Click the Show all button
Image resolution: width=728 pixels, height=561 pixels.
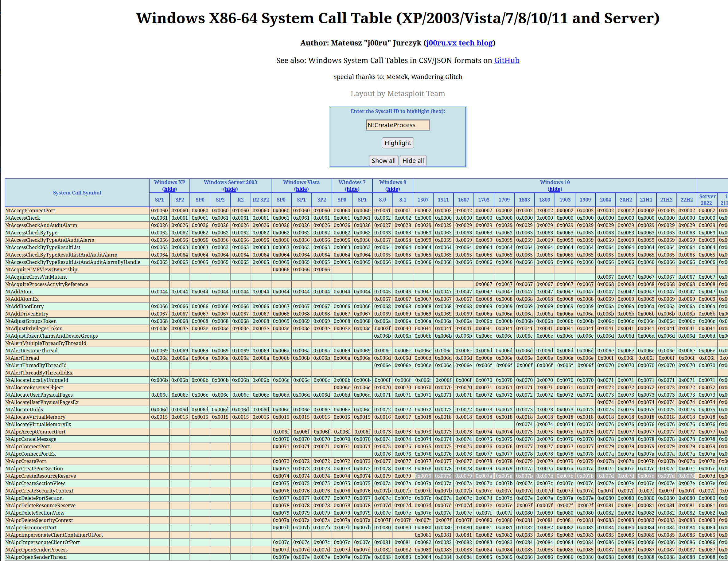(x=383, y=161)
